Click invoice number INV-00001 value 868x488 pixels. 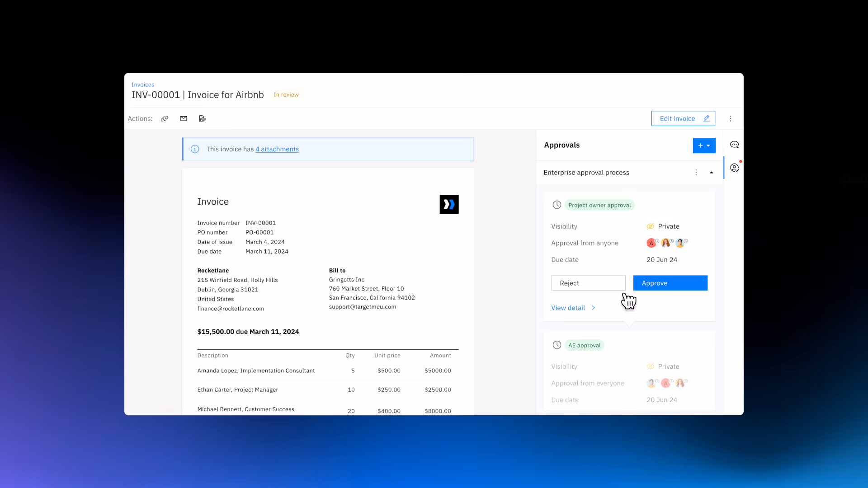coord(260,223)
